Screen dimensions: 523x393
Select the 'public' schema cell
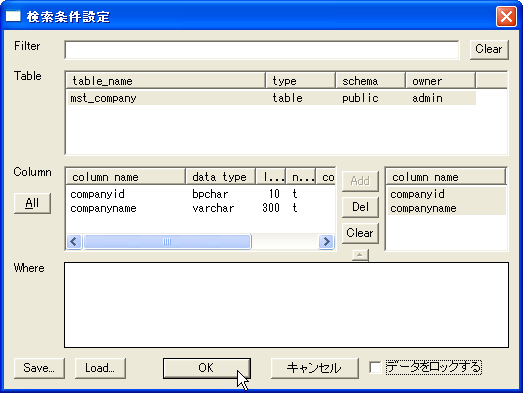tap(360, 98)
